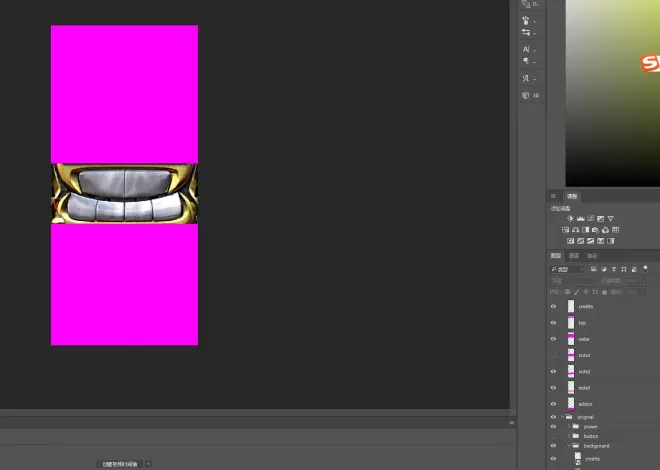This screenshot has width=660, height=470.
Task: Hide the power layer group
Action: click(554, 427)
